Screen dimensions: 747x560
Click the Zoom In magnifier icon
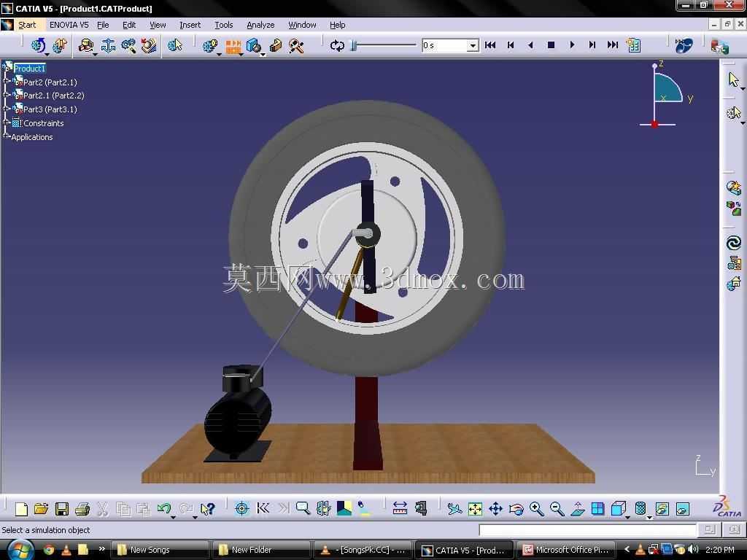pos(536,509)
